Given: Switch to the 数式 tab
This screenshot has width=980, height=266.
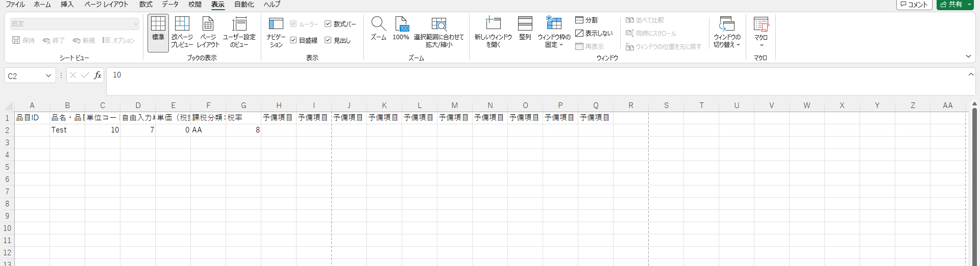Looking at the screenshot, I should click(145, 5).
